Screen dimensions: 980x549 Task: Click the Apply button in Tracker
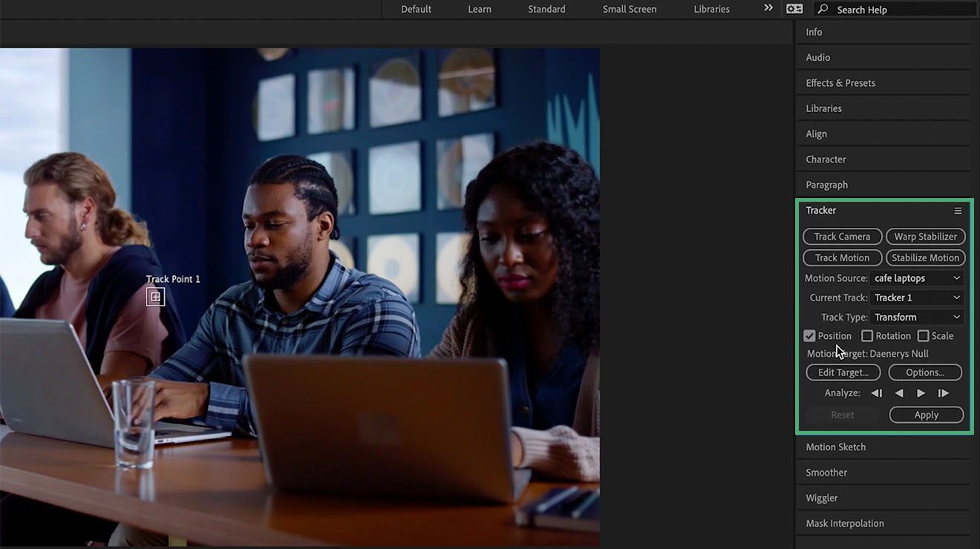926,414
